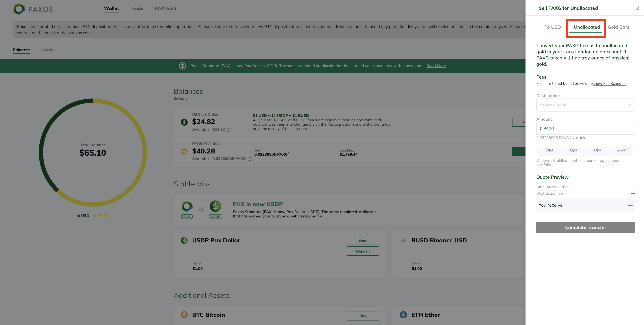Select the 50% amount option
644x325 pixels.
point(573,151)
